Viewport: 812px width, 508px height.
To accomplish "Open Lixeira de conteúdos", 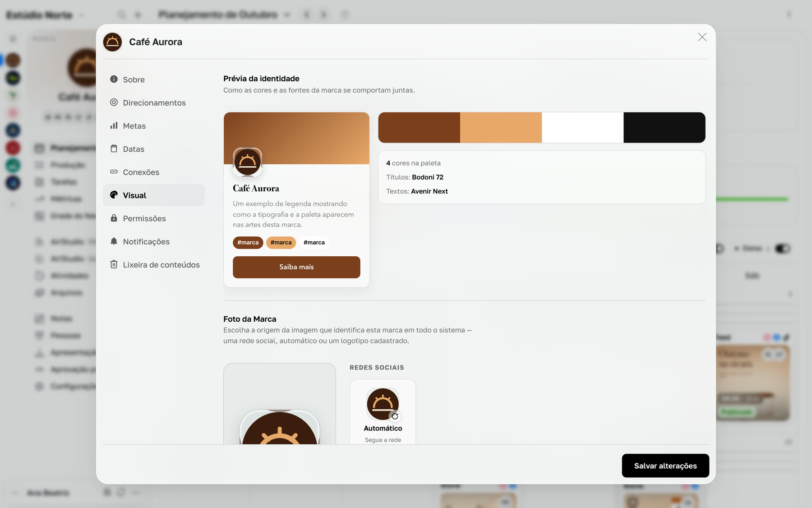I will coord(153,265).
